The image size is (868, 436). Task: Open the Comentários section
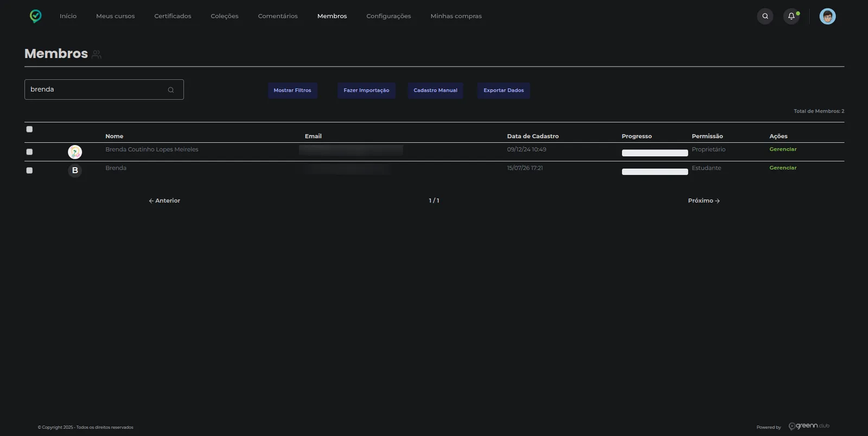pos(278,16)
